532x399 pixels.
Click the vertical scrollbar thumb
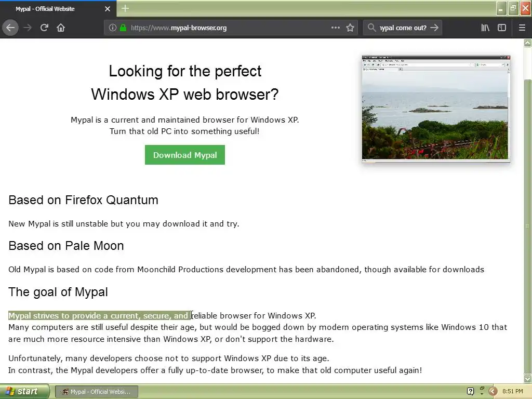(528, 225)
